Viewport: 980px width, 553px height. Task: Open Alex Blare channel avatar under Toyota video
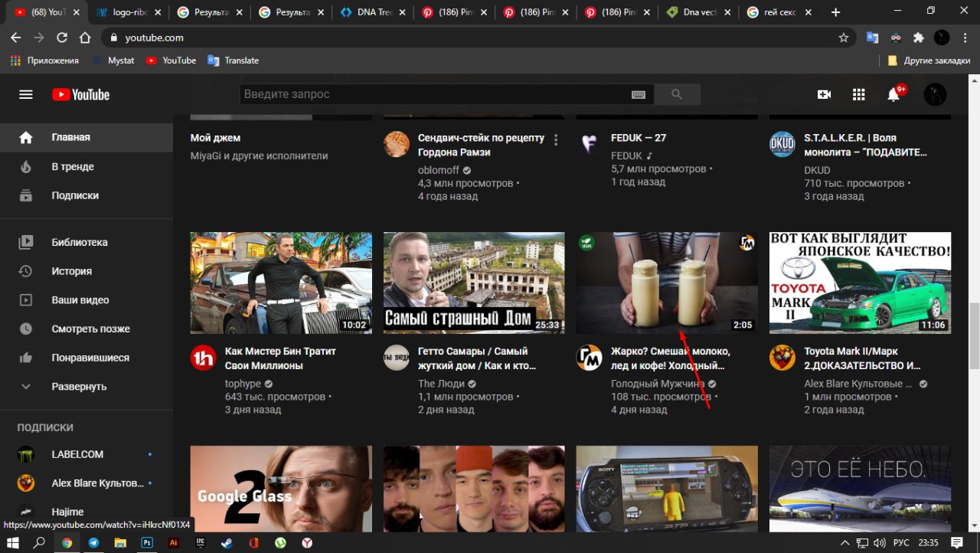[x=782, y=358]
